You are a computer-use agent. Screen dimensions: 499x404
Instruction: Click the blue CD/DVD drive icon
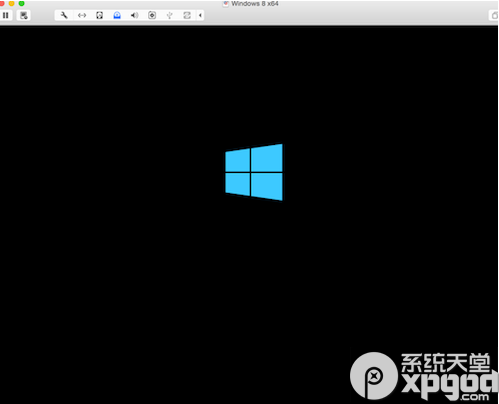point(117,15)
